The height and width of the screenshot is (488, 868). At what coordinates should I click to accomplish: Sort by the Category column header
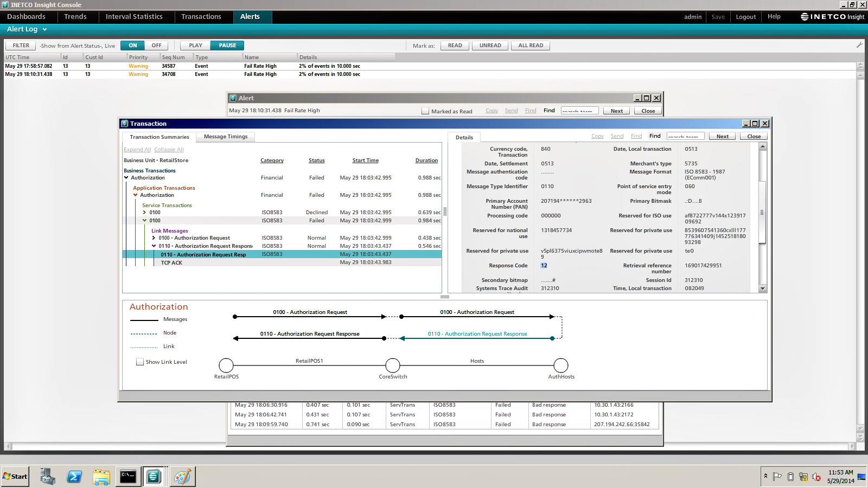tap(272, 160)
